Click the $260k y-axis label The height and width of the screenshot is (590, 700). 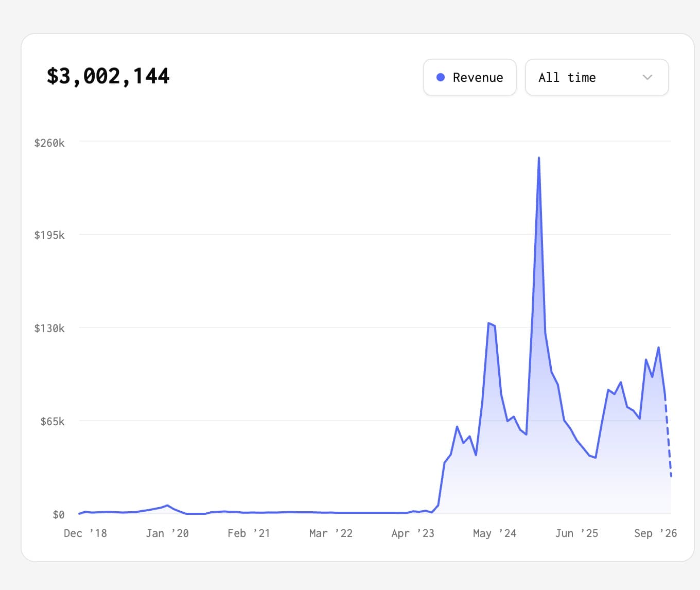pyautogui.click(x=49, y=143)
